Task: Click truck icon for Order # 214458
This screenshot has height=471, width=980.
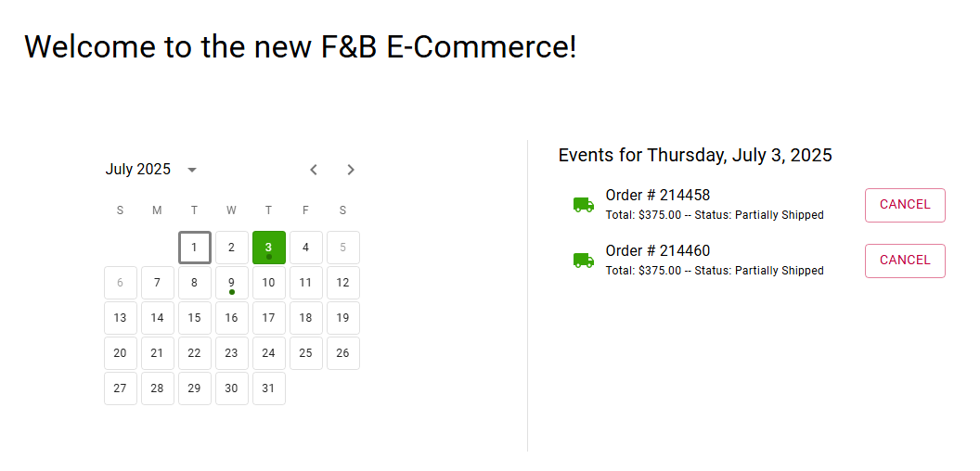Action: tap(583, 205)
